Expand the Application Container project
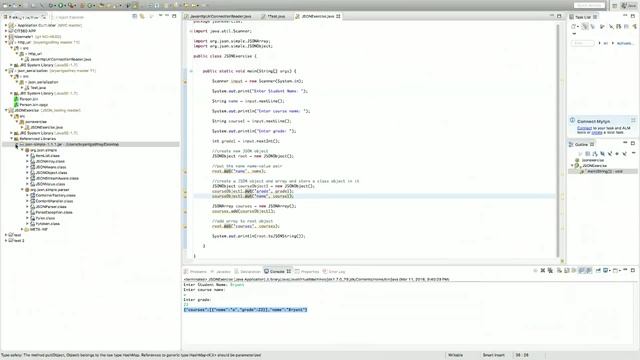 6,25
